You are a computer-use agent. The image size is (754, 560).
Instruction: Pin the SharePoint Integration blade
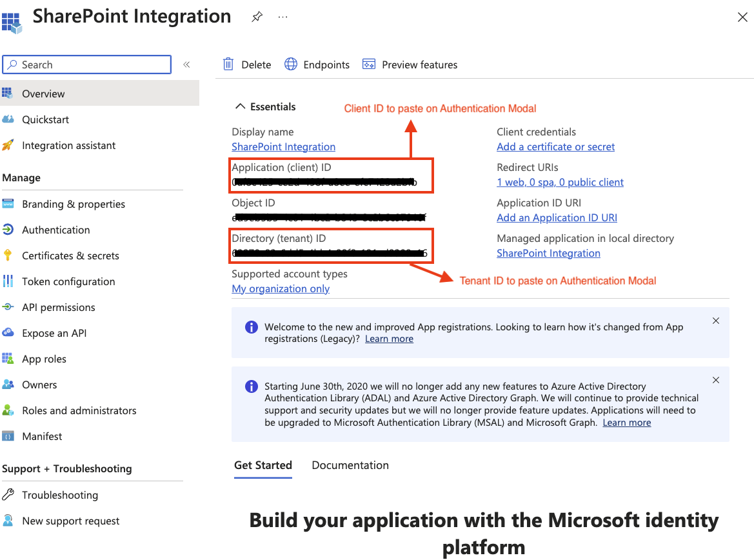coord(257,17)
